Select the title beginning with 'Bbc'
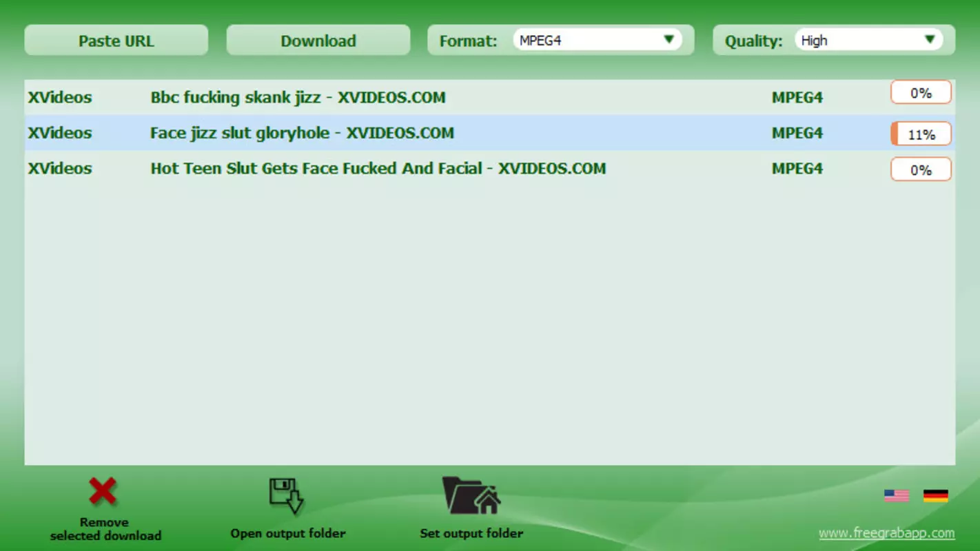This screenshot has width=980, height=551. coord(298,98)
